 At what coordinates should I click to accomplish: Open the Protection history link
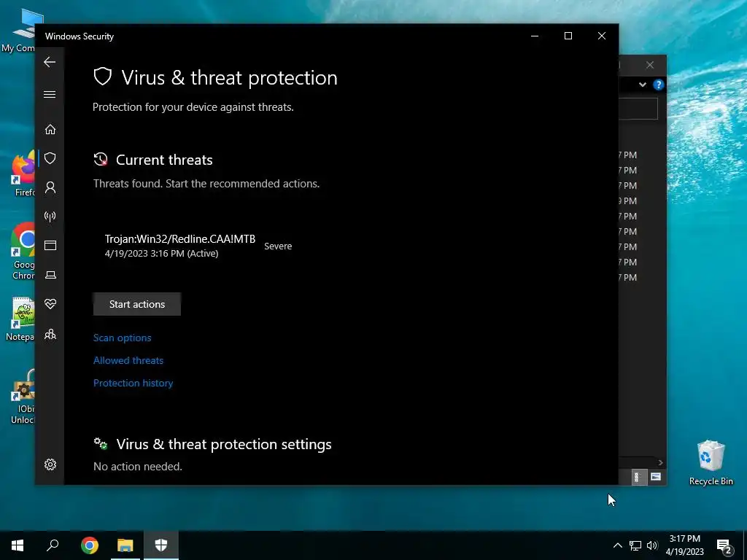coord(133,383)
